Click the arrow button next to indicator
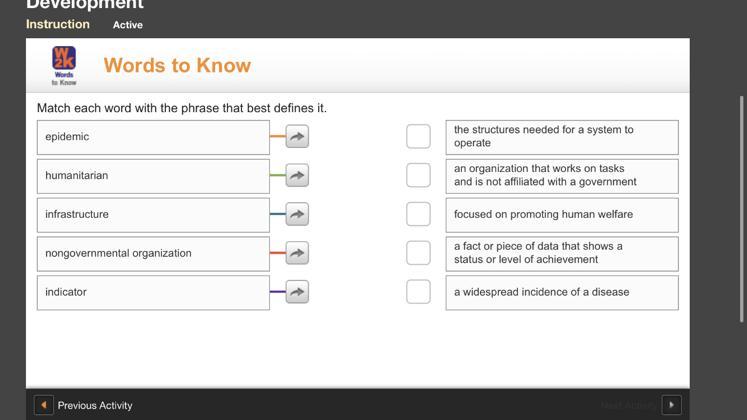 pyautogui.click(x=297, y=292)
